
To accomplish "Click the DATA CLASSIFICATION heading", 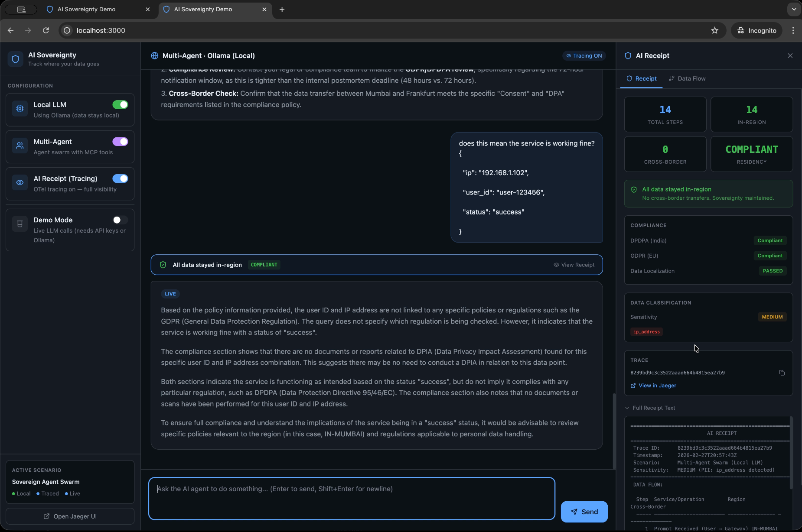I will click(660, 303).
